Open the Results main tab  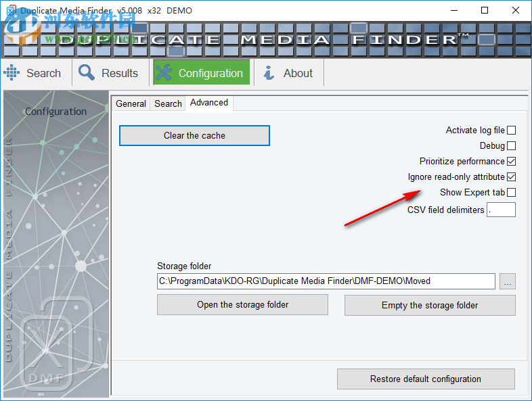(110, 72)
